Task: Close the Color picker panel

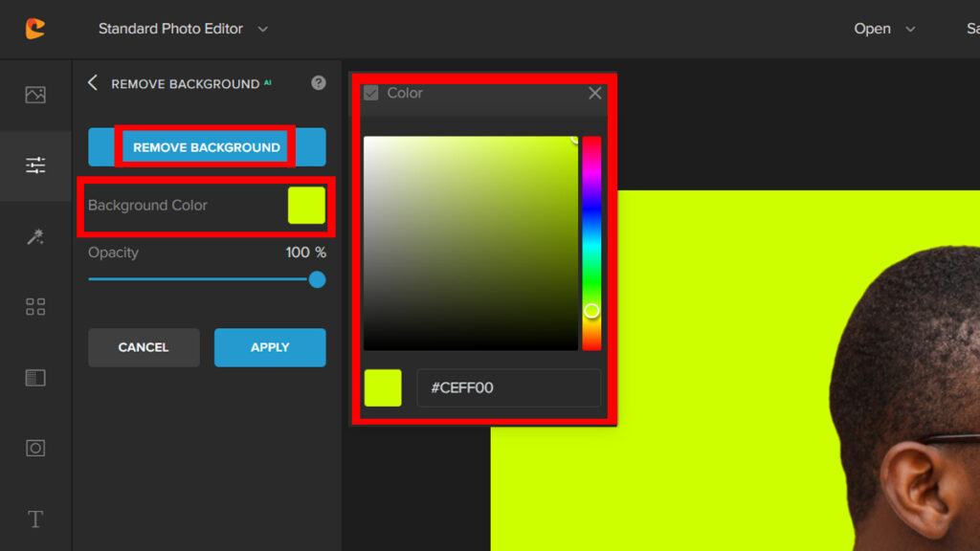Action: pos(595,93)
